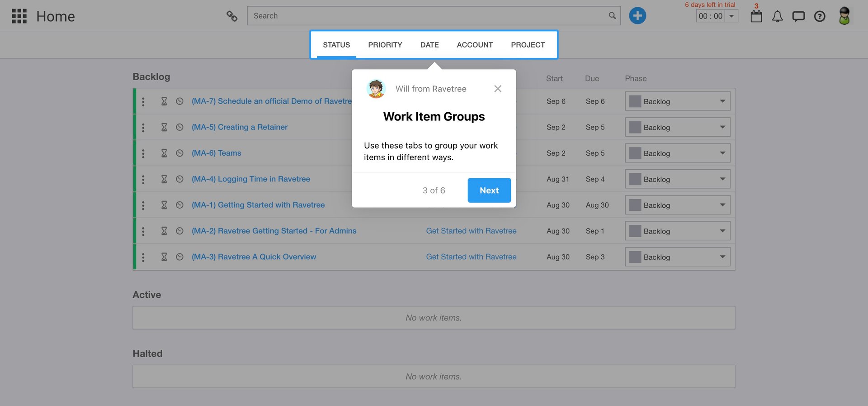Open the calendar icon with badge
The height and width of the screenshot is (406, 868).
point(756,16)
